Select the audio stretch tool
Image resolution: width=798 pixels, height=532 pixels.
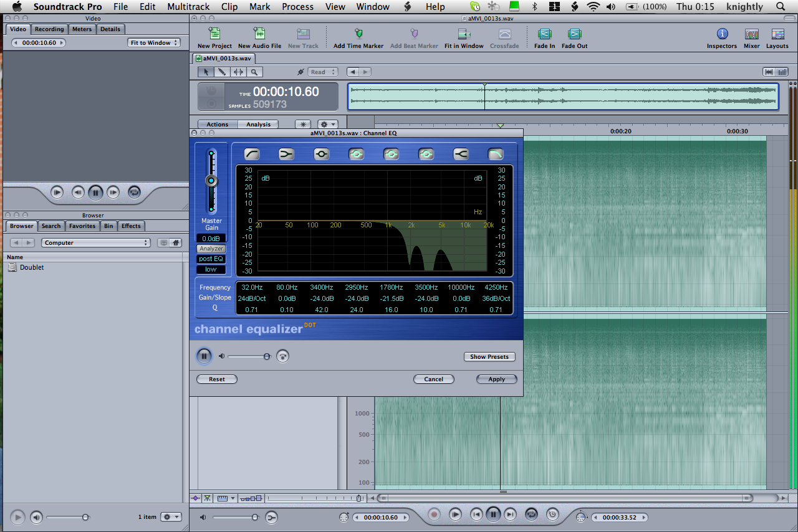[x=238, y=72]
